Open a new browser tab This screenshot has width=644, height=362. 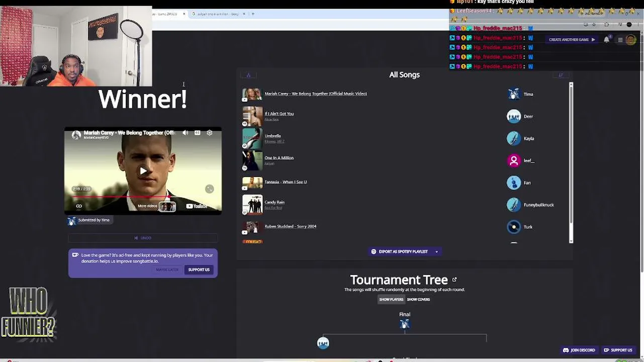pyautogui.click(x=253, y=14)
